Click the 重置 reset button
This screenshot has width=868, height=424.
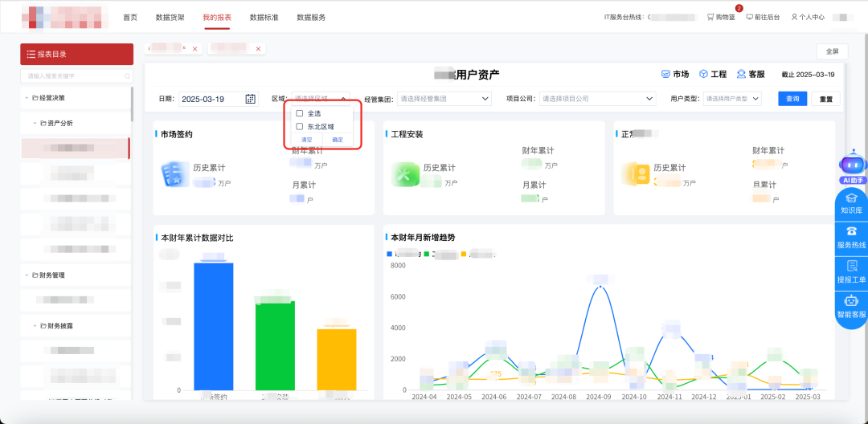tap(826, 99)
